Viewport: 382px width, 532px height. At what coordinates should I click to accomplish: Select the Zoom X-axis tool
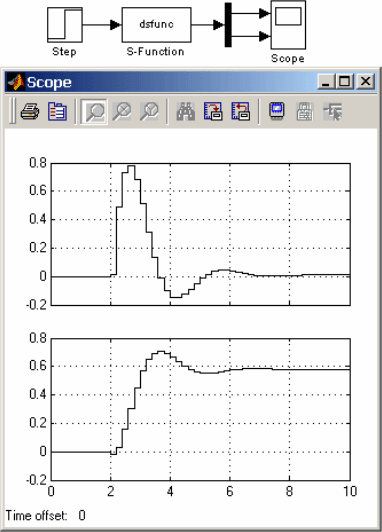pos(121,112)
